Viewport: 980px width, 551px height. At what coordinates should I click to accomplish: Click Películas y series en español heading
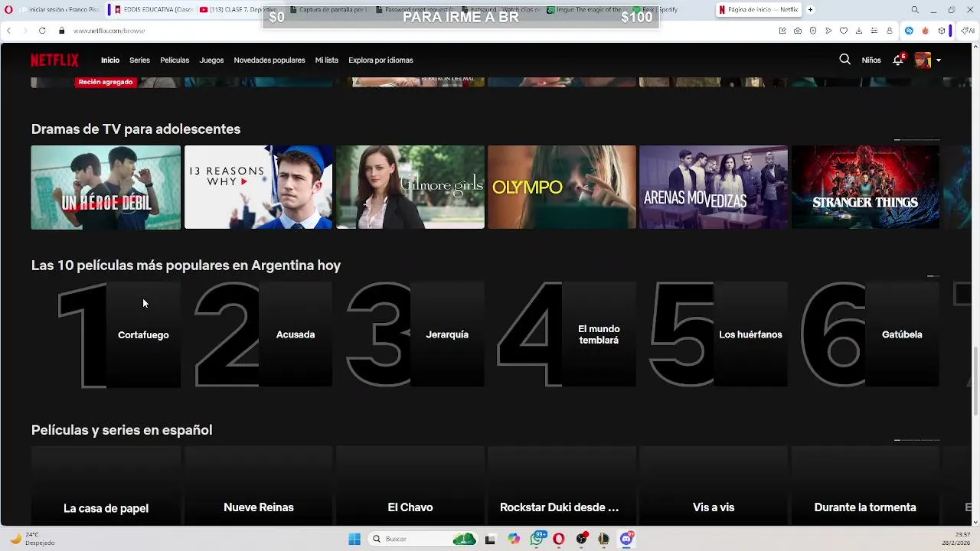point(122,430)
